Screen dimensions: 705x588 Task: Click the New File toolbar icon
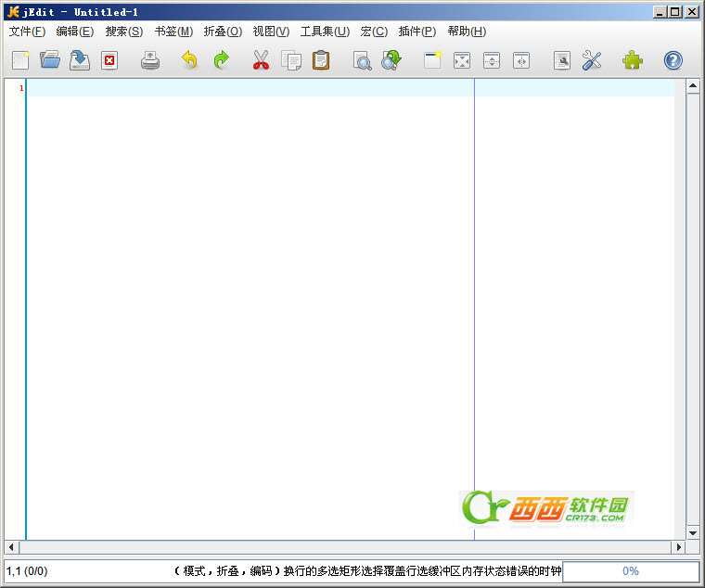click(x=20, y=60)
